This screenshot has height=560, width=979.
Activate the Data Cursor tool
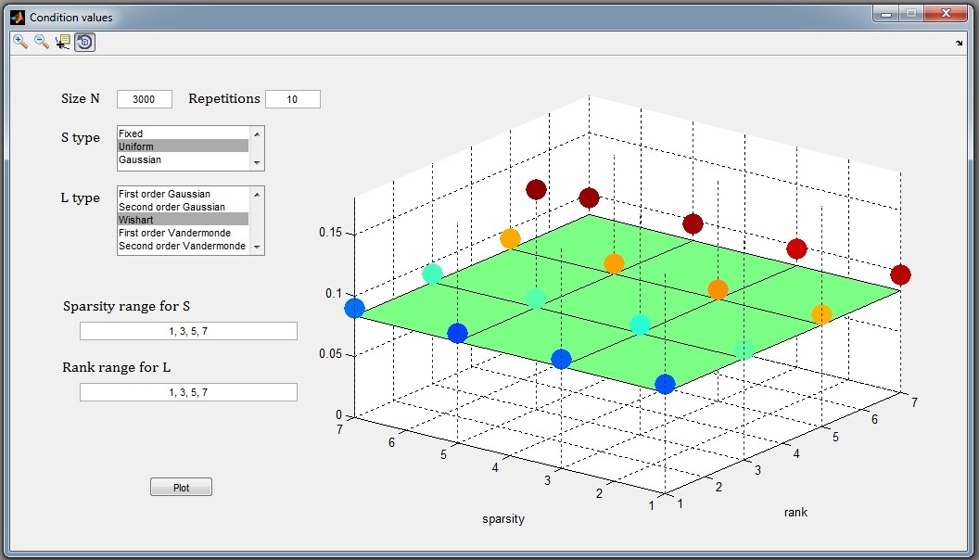(63, 42)
